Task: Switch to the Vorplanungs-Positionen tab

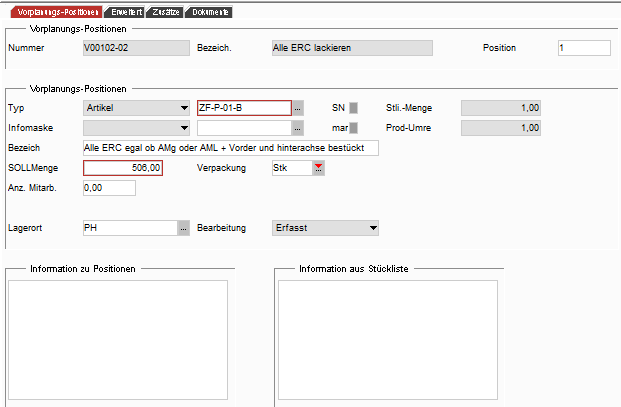Action: (56, 12)
